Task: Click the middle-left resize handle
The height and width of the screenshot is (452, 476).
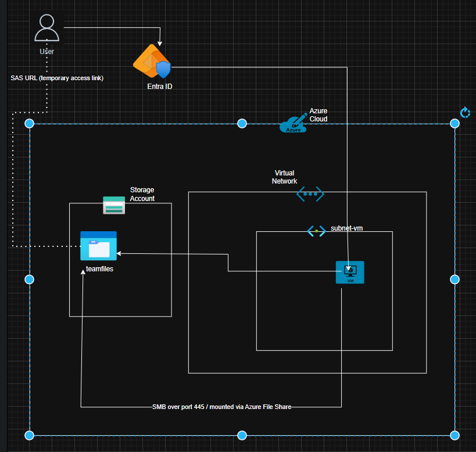Action: coord(30,279)
